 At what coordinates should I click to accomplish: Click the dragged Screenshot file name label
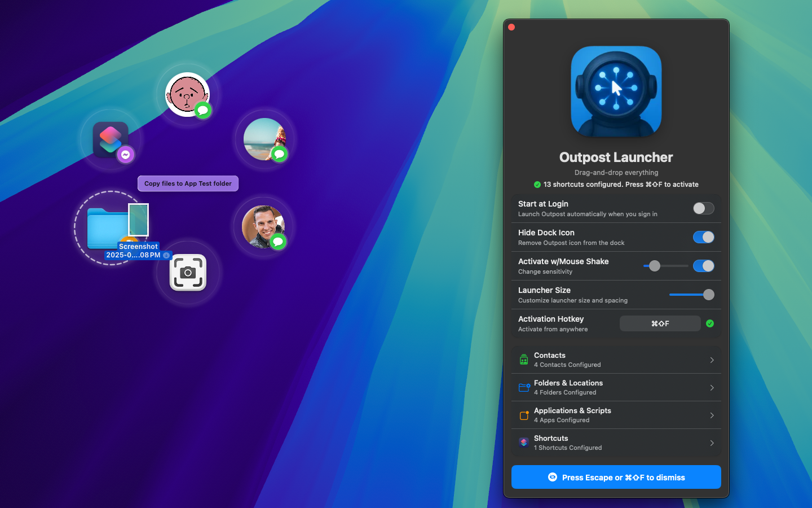[138, 251]
